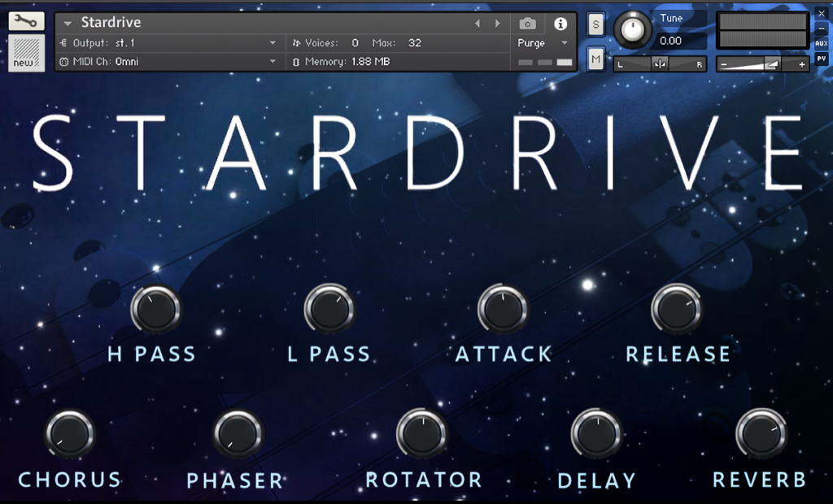The width and height of the screenshot is (833, 504).
Task: Click the RELEASE label
Action: click(x=678, y=354)
